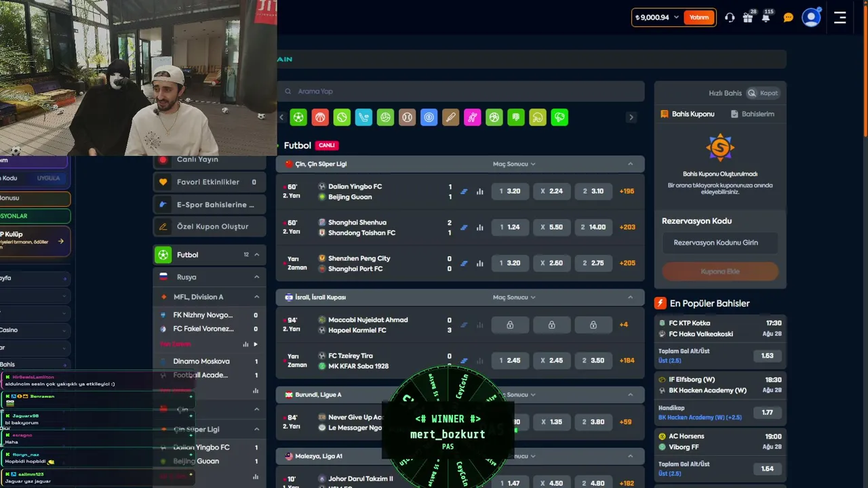The image size is (868, 488).
Task: Click the VIP Kulüp arrow icon
Action: click(60, 241)
